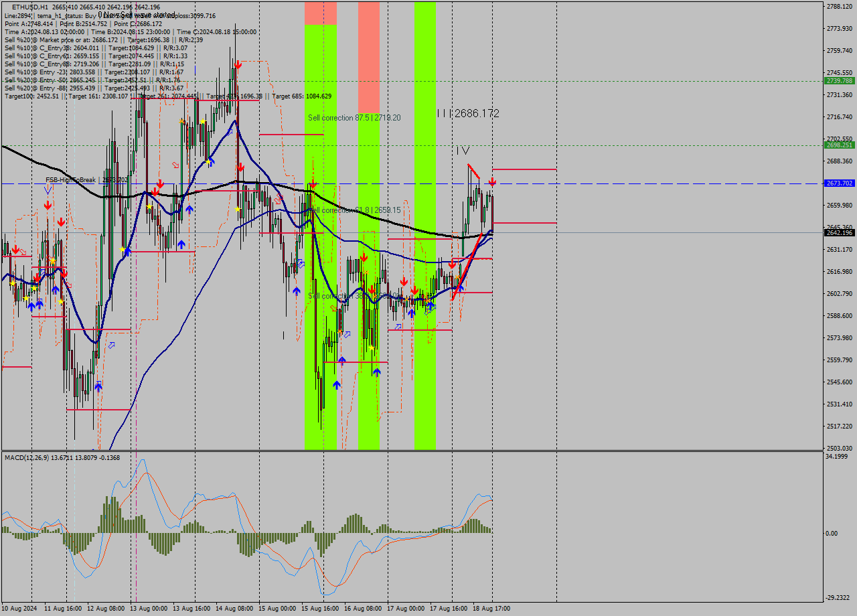Click the '16 Aug 08:00' time label
Viewport: 857px width, 616px height.
363,609
